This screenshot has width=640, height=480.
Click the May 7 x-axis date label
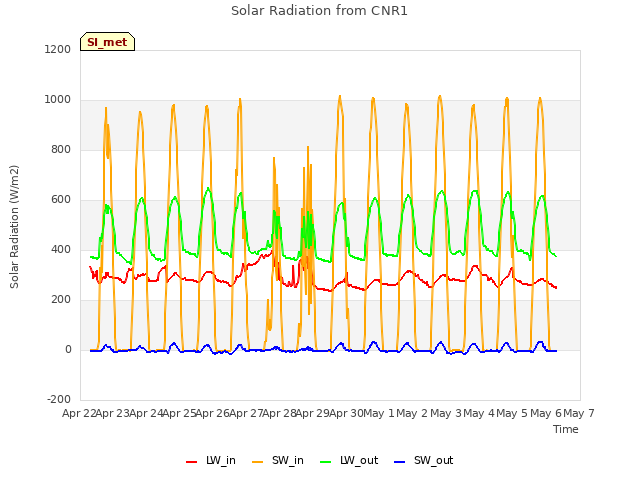point(579,413)
